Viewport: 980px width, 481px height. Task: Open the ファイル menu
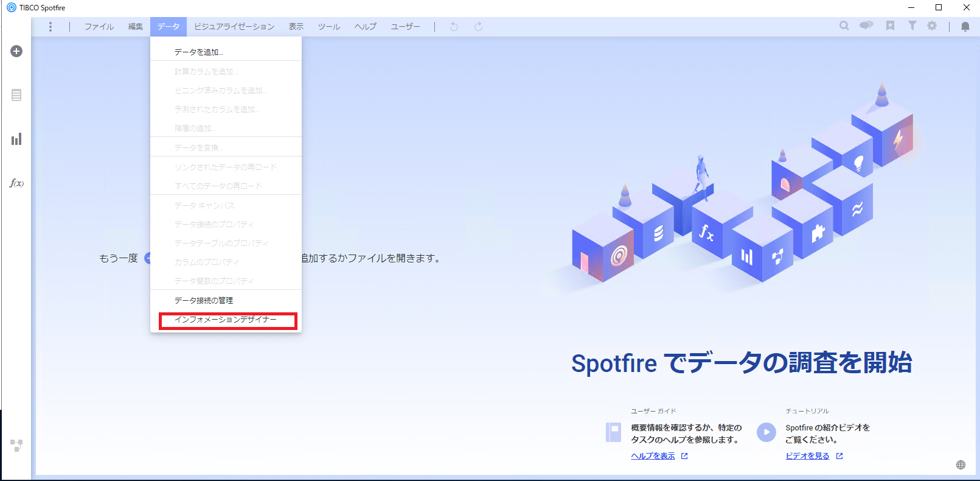[x=99, y=27]
